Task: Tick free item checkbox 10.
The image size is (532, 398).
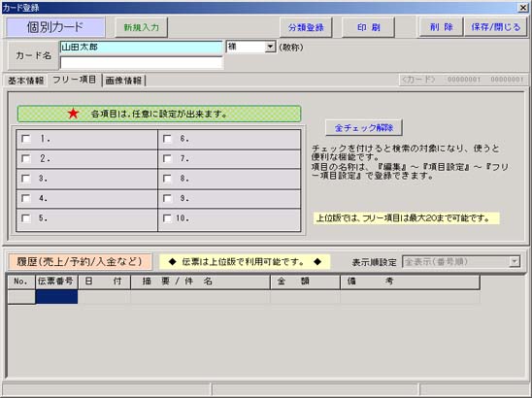Action: (167, 218)
